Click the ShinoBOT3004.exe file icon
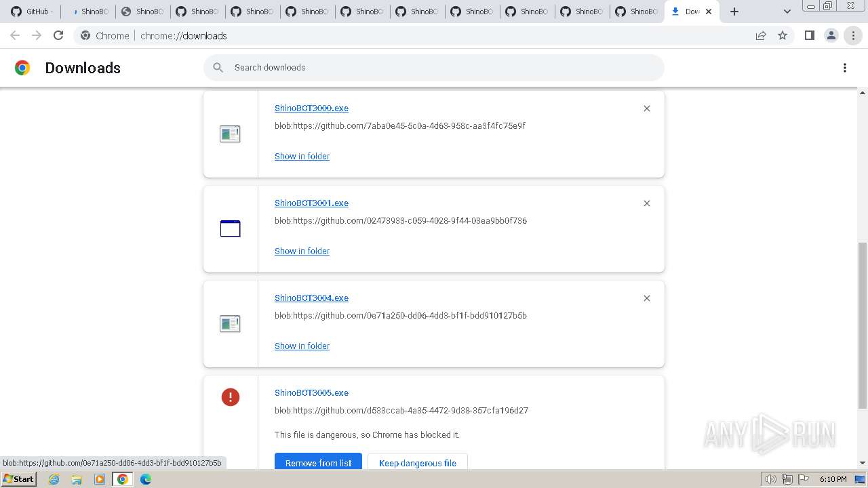The height and width of the screenshot is (488, 868). 230,324
